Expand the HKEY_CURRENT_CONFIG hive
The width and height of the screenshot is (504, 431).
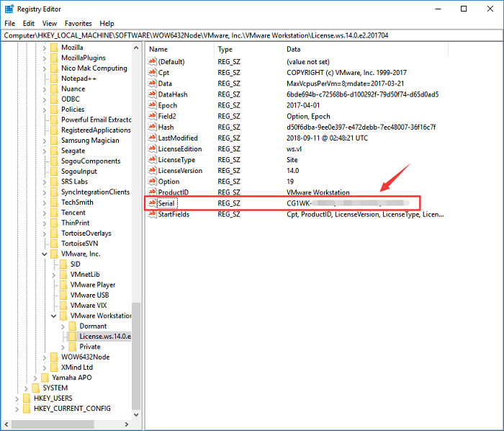click(17, 409)
